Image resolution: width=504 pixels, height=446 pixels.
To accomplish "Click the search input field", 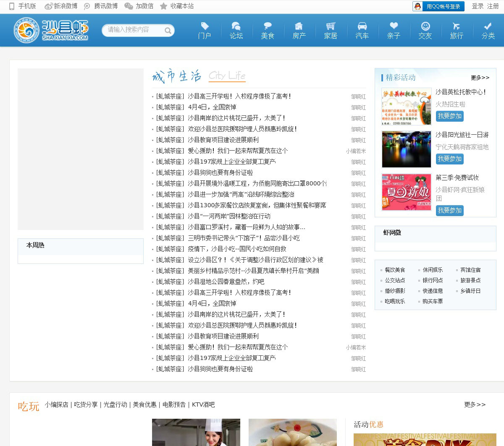I will tap(134, 30).
